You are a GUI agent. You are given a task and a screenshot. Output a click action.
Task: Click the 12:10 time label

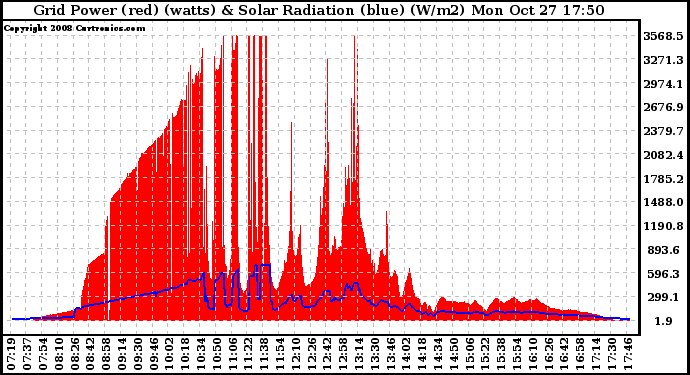296,354
